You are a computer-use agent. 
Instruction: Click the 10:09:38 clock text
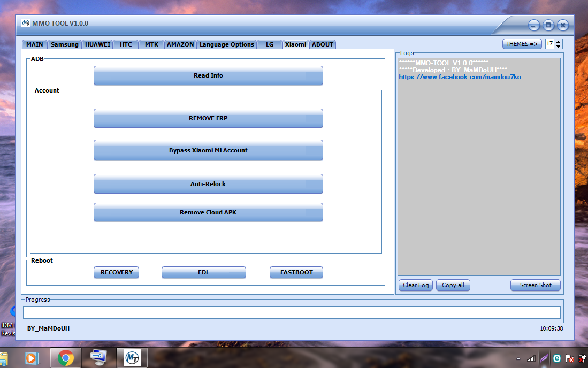(551, 328)
